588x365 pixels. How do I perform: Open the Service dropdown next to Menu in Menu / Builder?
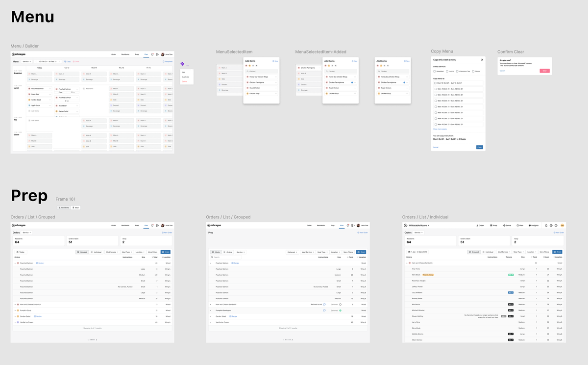click(27, 61)
